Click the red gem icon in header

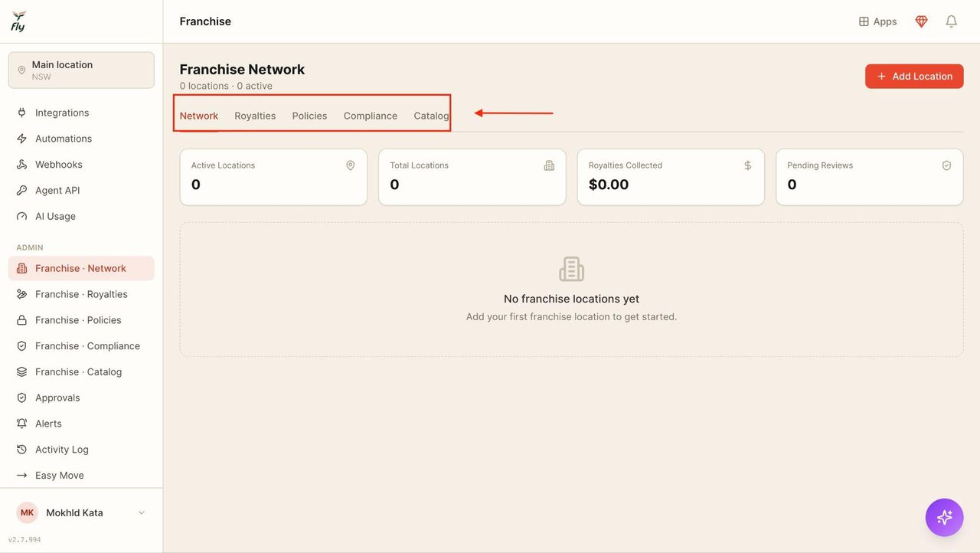(x=922, y=21)
